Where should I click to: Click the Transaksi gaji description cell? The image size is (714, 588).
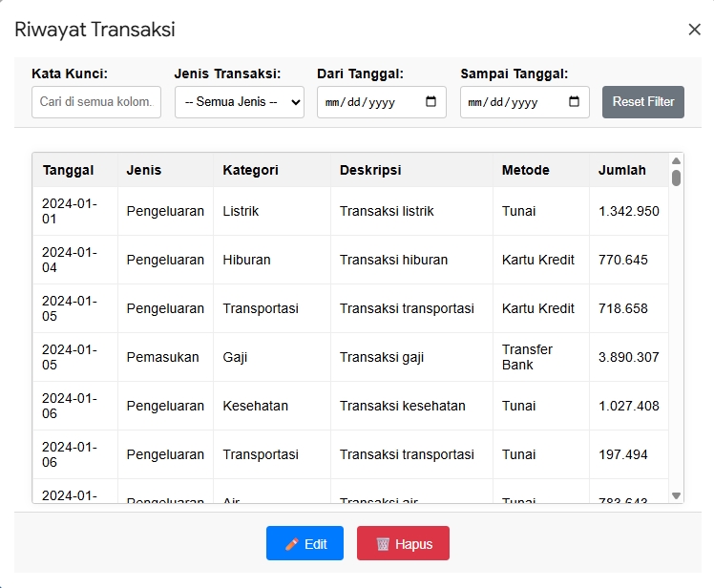pos(411,357)
